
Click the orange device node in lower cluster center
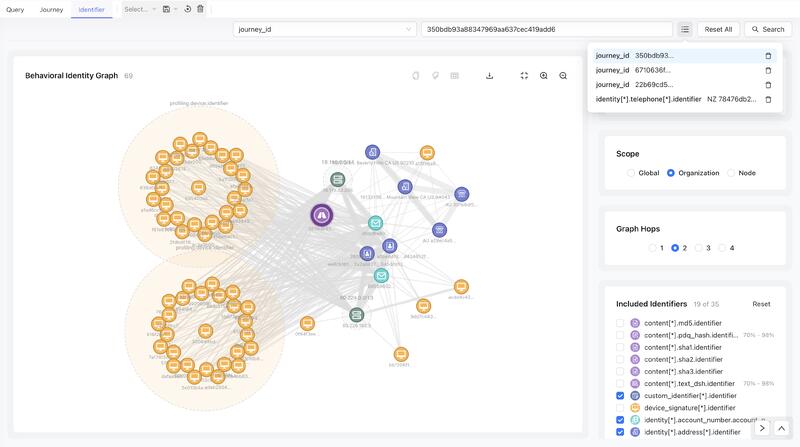[206, 331]
